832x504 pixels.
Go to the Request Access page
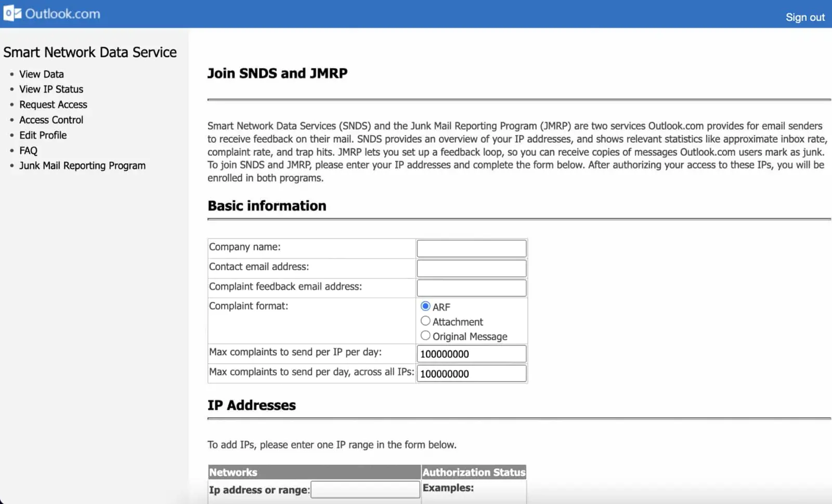[53, 104]
